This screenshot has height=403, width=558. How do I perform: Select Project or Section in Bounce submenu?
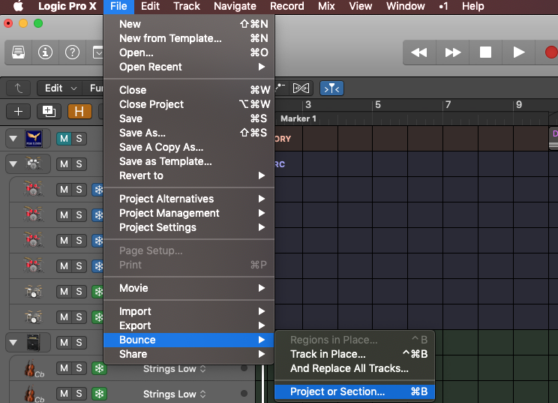355,392
